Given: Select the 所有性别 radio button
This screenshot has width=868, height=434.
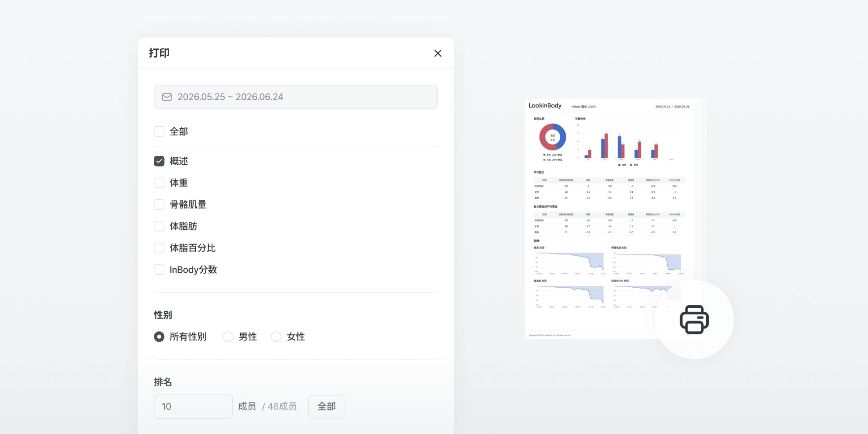Looking at the screenshot, I should pos(159,337).
